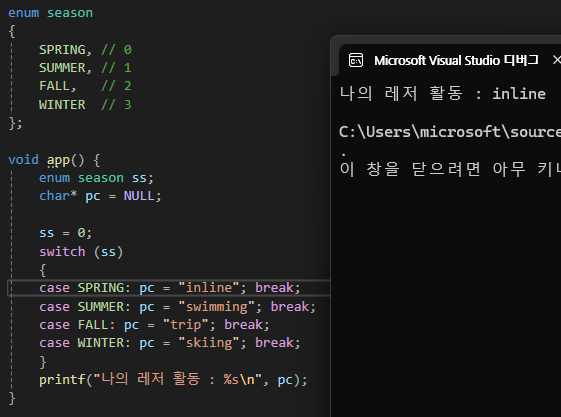The width and height of the screenshot is (561, 417).
Task: Click the WINTER // 3 enum member
Action: click(85, 104)
